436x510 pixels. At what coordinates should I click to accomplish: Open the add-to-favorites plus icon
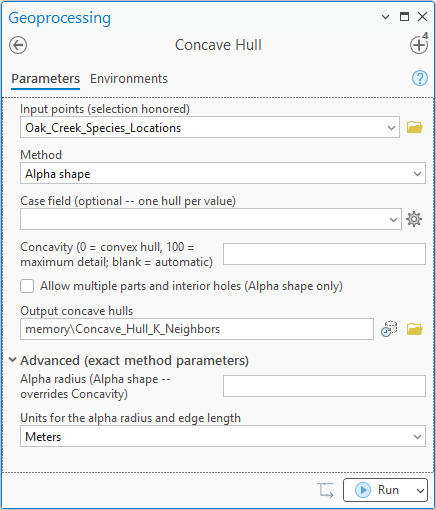[x=419, y=45]
